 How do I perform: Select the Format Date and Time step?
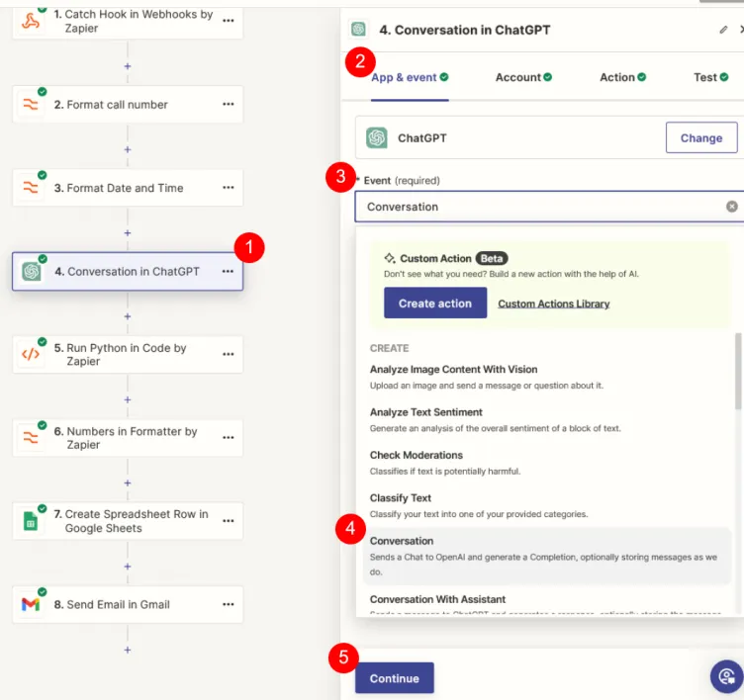(128, 188)
